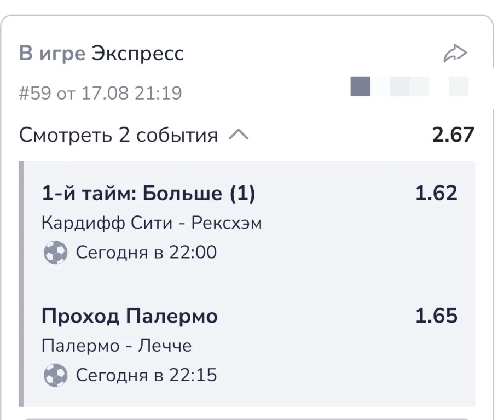Click the "Экспресс" bet type label
The width and height of the screenshot is (504, 420).
click(138, 53)
